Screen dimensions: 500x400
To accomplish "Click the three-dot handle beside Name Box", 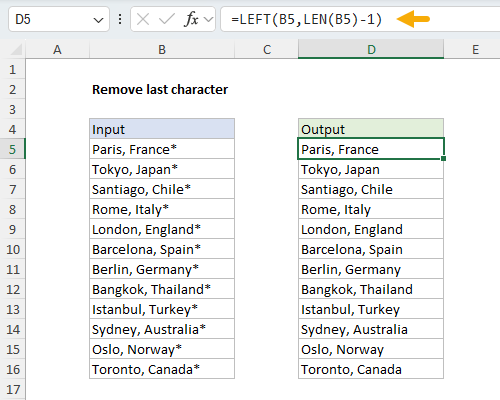I will tap(120, 19).
